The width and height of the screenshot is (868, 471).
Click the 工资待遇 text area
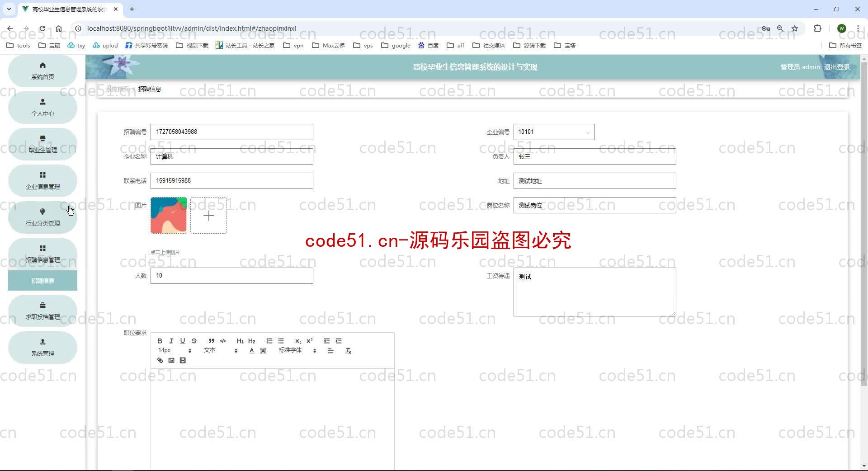click(594, 292)
